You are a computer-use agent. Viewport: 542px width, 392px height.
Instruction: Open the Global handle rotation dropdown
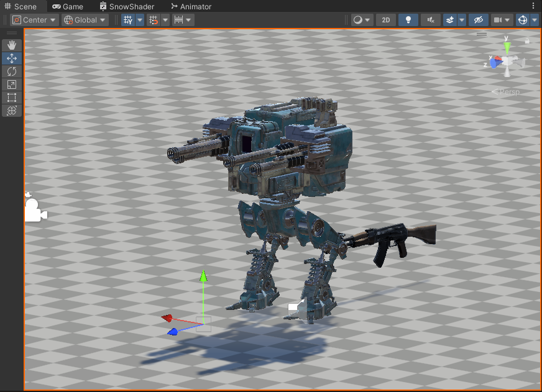[x=85, y=20]
